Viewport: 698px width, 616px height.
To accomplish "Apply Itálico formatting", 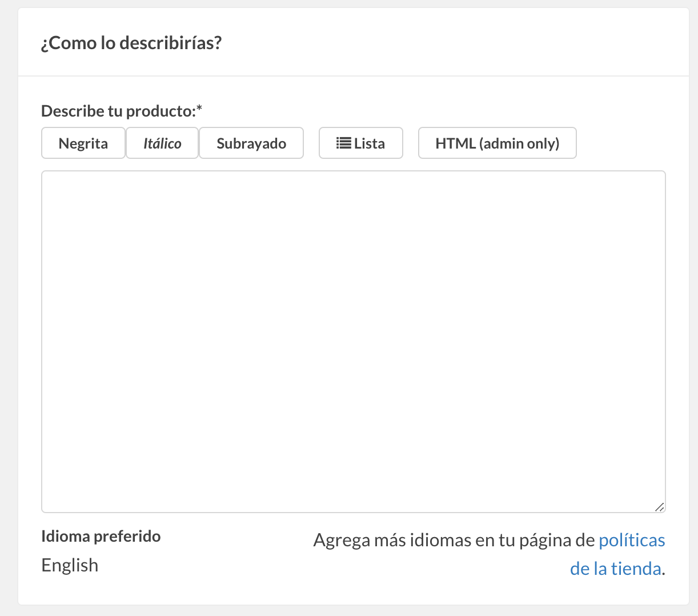I will 162,143.
